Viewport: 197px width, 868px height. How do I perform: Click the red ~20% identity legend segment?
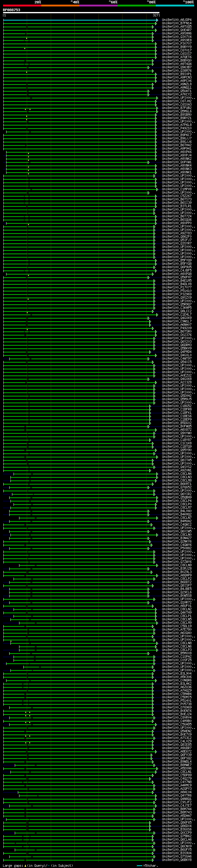pyautogui.click(x=22, y=6)
